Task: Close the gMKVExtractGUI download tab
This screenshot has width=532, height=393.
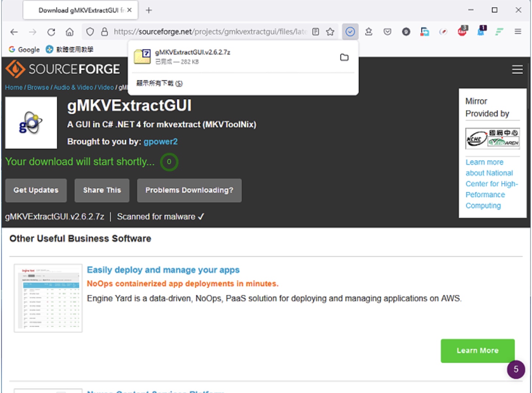Action: 129,10
